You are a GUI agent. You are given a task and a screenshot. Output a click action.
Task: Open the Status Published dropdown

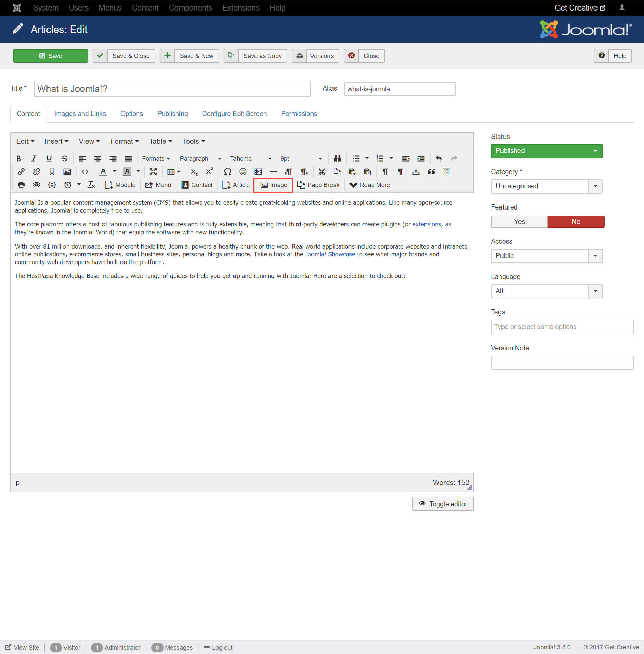click(547, 151)
